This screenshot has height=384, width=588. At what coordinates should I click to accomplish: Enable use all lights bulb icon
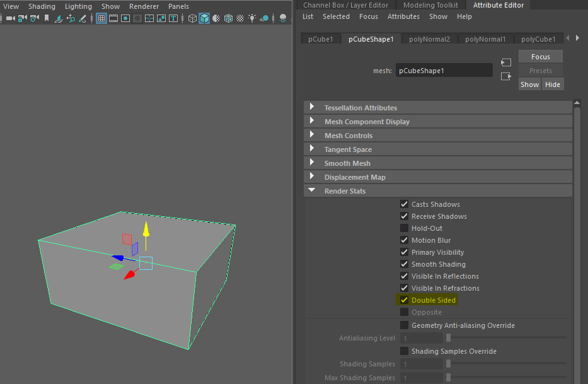[x=252, y=18]
